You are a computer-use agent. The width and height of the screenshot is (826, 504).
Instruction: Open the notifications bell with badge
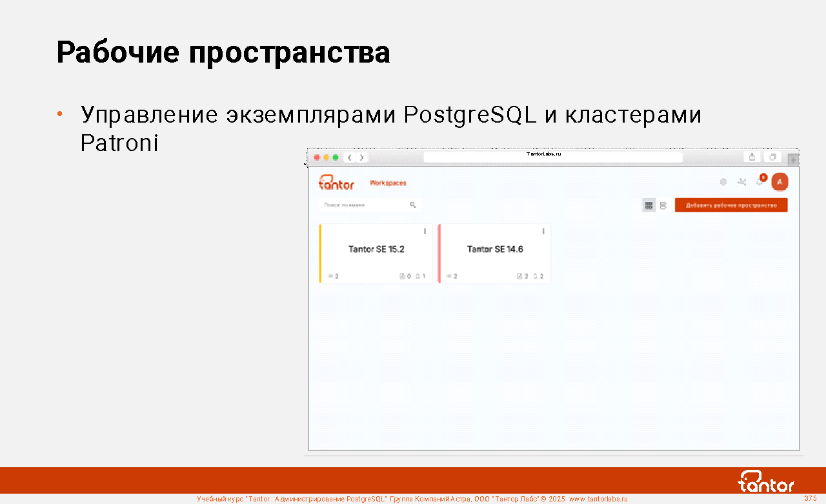pyautogui.click(x=761, y=181)
